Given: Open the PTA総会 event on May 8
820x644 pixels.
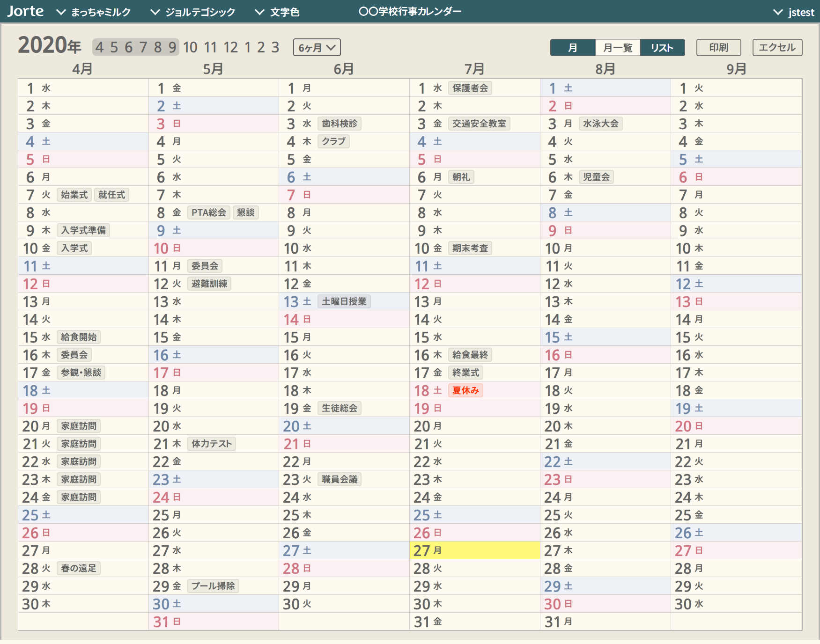Looking at the screenshot, I should pos(209,212).
